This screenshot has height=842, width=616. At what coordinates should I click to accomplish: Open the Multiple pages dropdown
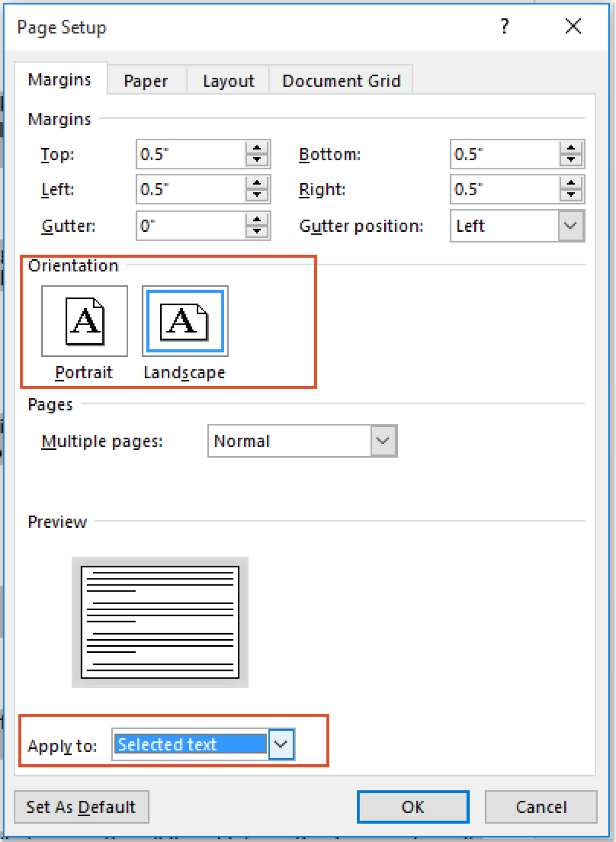(x=383, y=441)
